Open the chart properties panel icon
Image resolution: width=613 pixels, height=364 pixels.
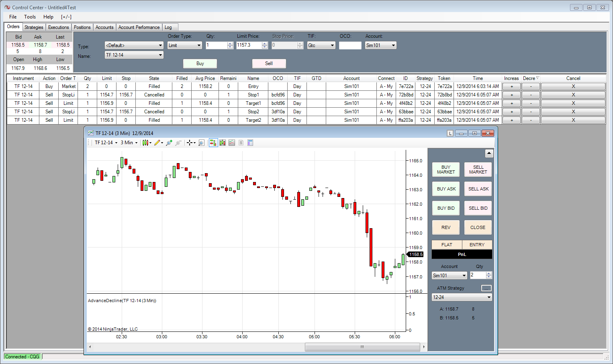pyautogui.click(x=250, y=143)
